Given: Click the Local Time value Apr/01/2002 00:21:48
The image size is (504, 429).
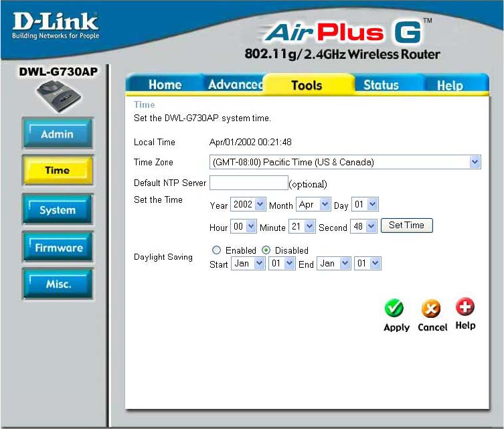Looking at the screenshot, I should [250, 142].
